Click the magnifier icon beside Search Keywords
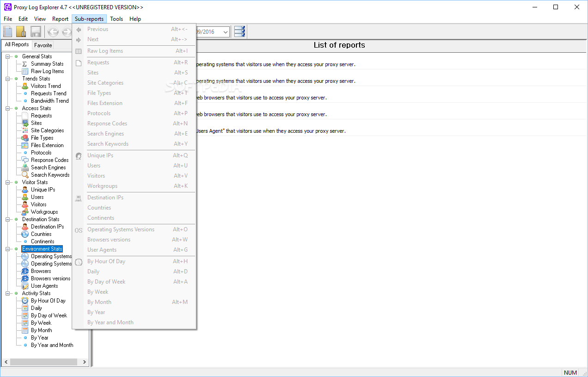The width and height of the screenshot is (588, 377). [x=25, y=175]
